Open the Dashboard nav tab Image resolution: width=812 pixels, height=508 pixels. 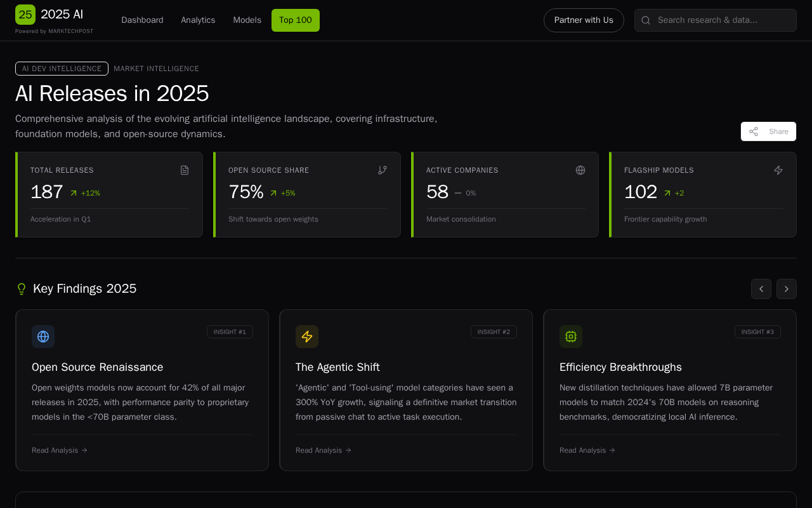pyautogui.click(x=142, y=20)
